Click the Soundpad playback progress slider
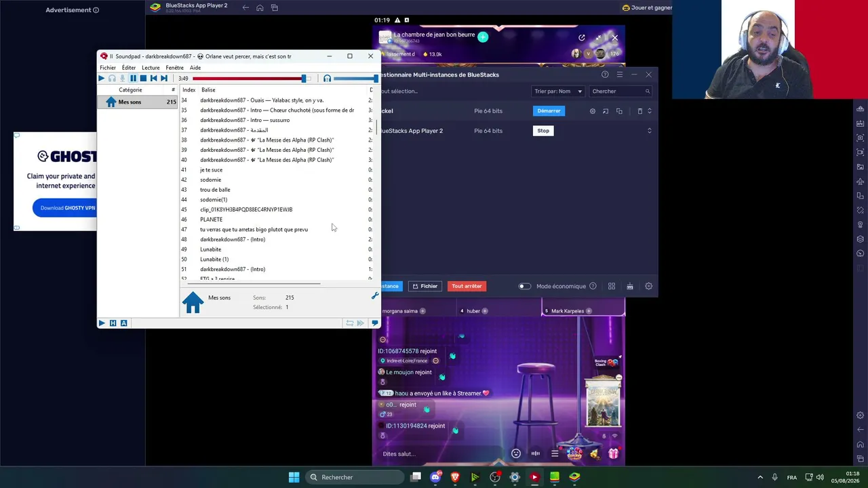Screen dimensions: 868x488 pyautogui.click(x=252, y=79)
